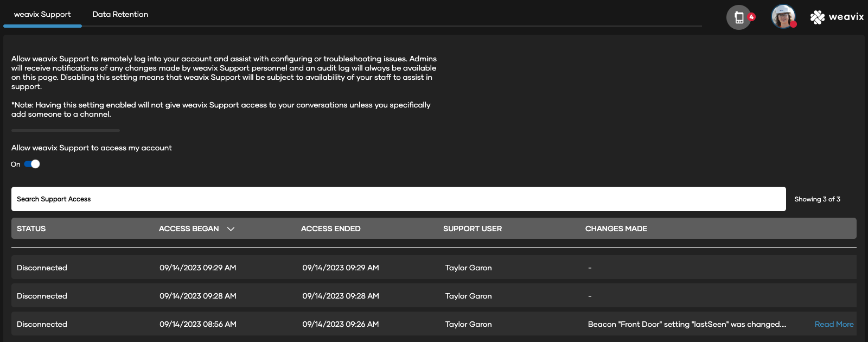Open the user profile avatar
This screenshot has width=868, height=342.
783,17
